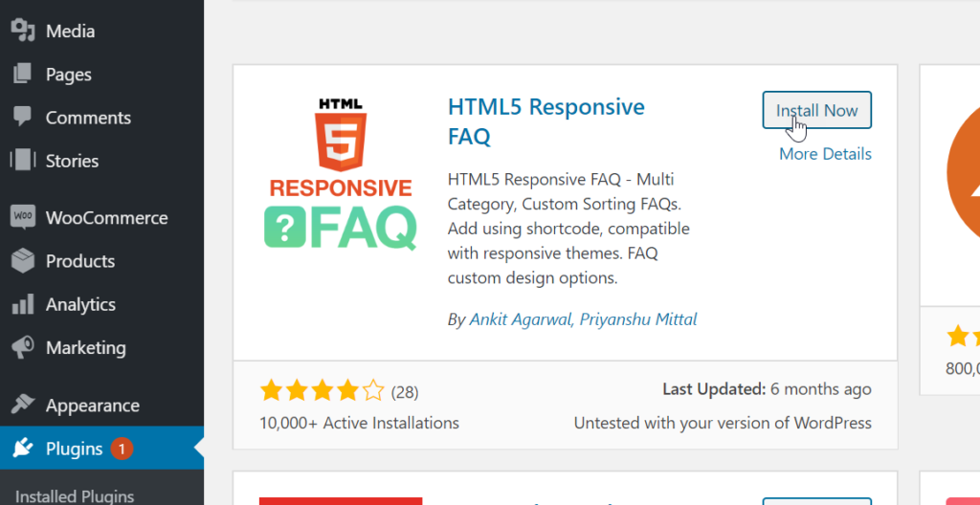Viewport: 980px width, 505px height.
Task: Click the Analytics bar chart icon
Action: (23, 304)
